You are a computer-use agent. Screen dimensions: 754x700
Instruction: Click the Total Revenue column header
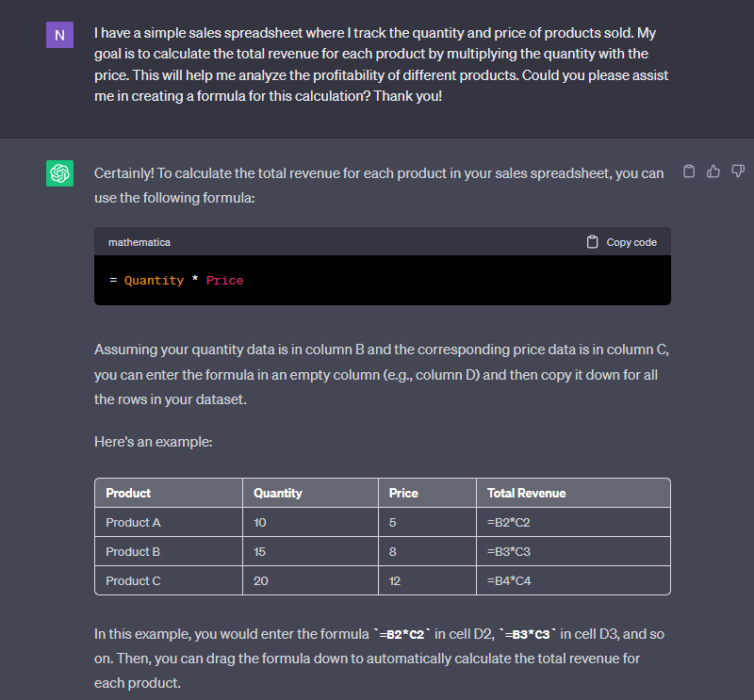point(526,493)
